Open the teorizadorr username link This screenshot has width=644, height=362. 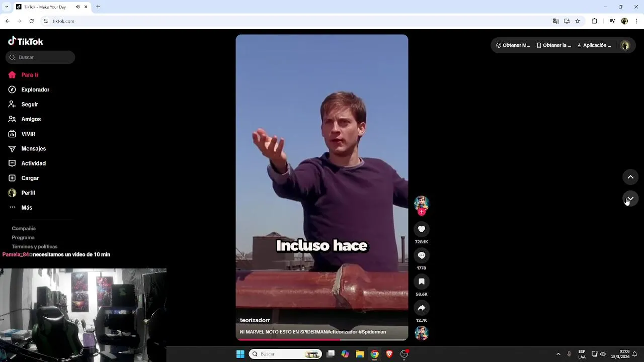(255, 320)
